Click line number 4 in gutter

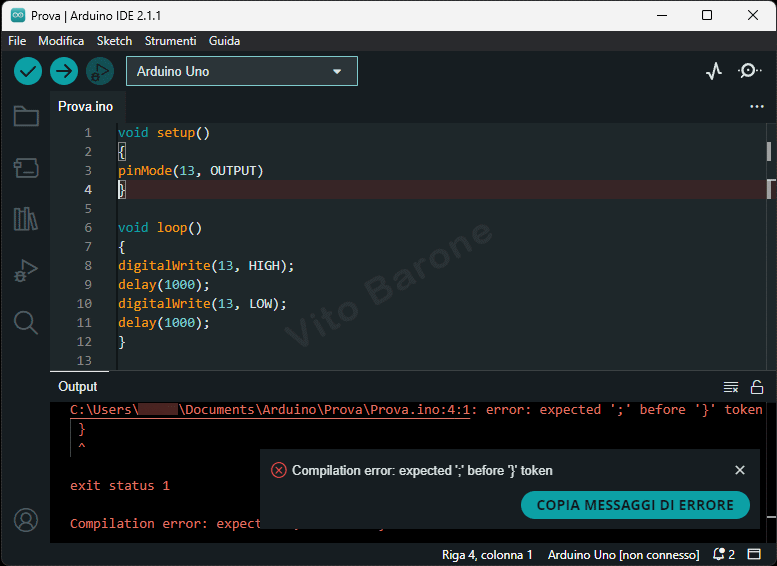[88, 189]
